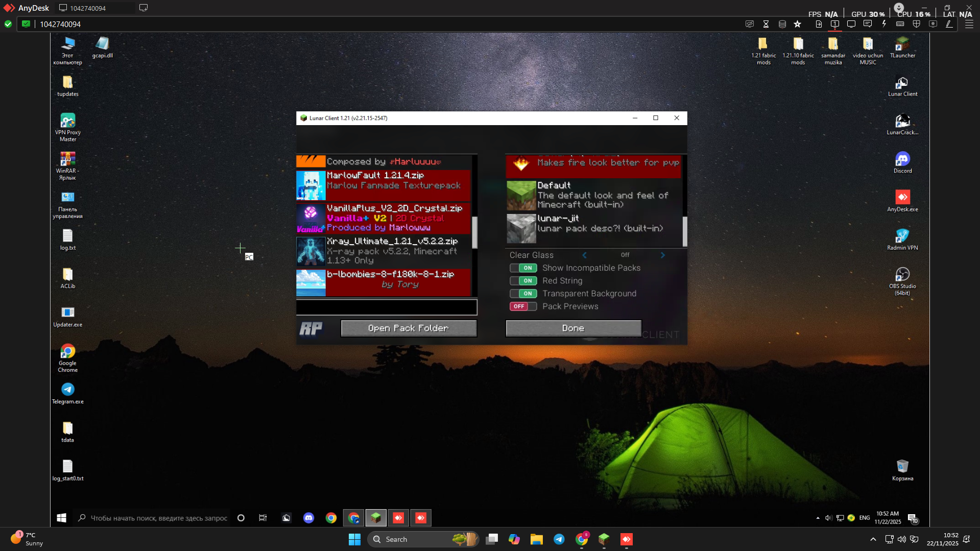Click the Open Pack Folder button
Screen dimensions: 980x551
pyautogui.click(x=409, y=328)
